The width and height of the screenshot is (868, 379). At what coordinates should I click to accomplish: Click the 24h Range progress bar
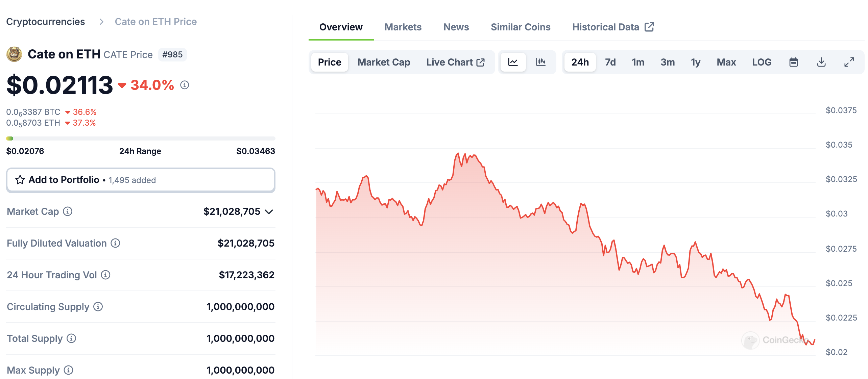141,138
